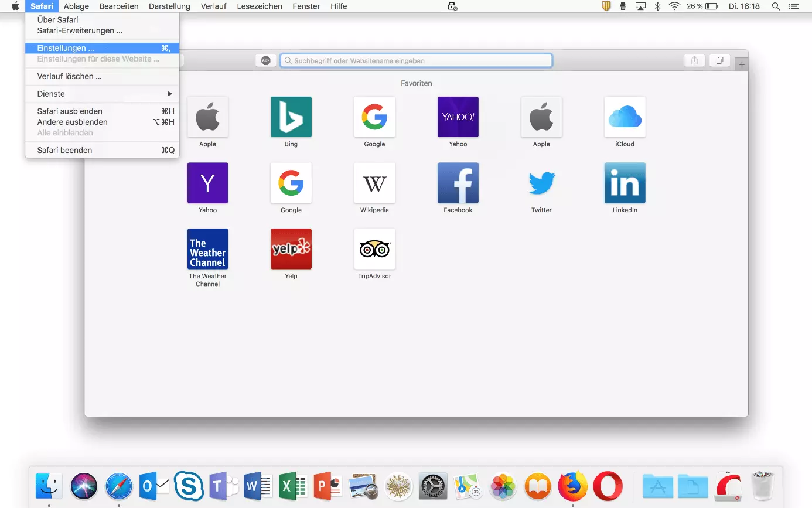Open the Fenster menu
812x508 pixels.
pyautogui.click(x=306, y=6)
